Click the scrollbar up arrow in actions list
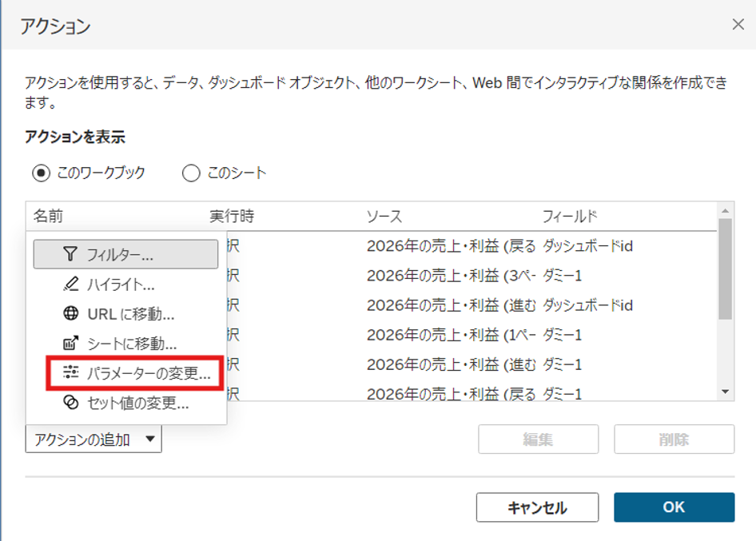Image resolution: width=756 pixels, height=541 pixels. [725, 211]
